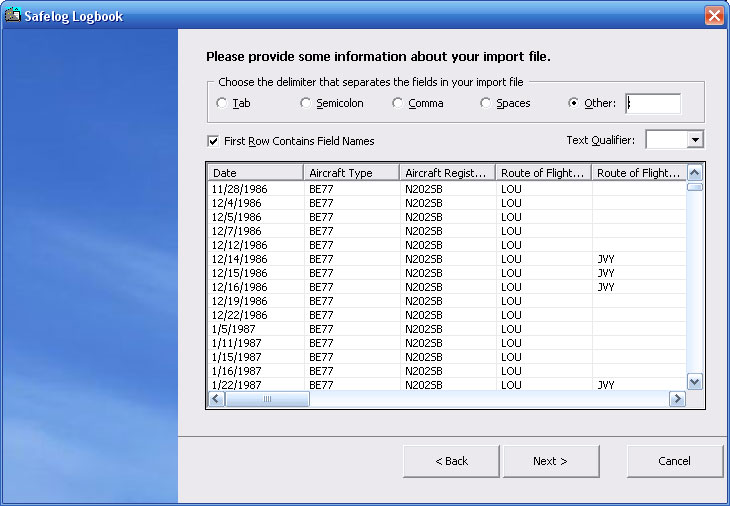Screen dimensions: 730x506
Task: Click the Aircraft Type column header
Action: coord(351,173)
